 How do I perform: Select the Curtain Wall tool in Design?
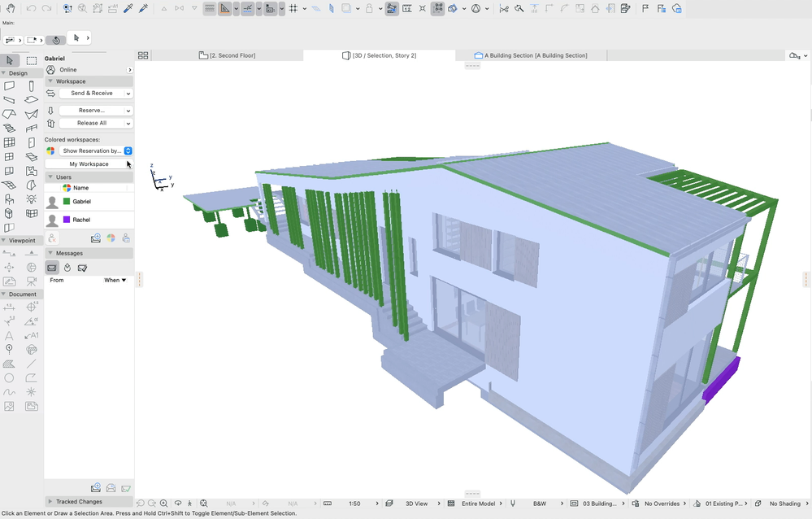pyautogui.click(x=9, y=142)
